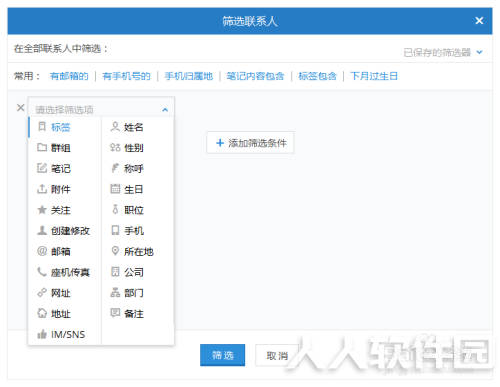Click the house icon beside 地址
Viewport: 500px width, 387px height.
42,313
